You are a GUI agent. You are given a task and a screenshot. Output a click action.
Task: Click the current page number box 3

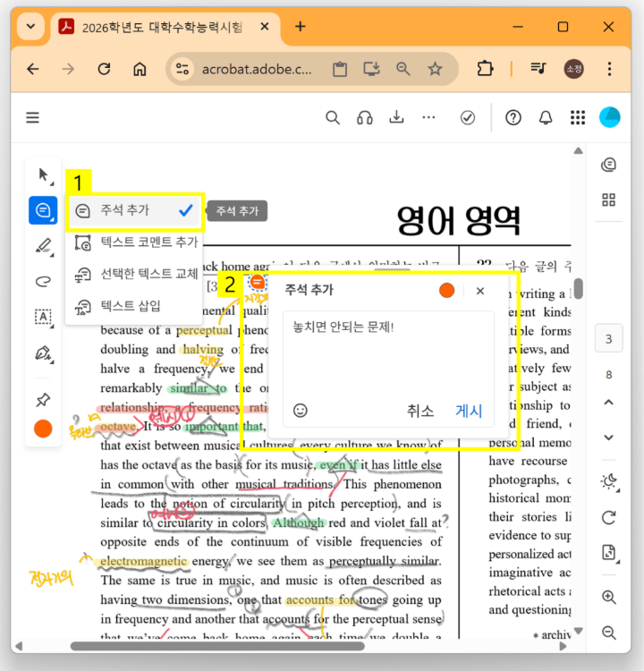608,339
